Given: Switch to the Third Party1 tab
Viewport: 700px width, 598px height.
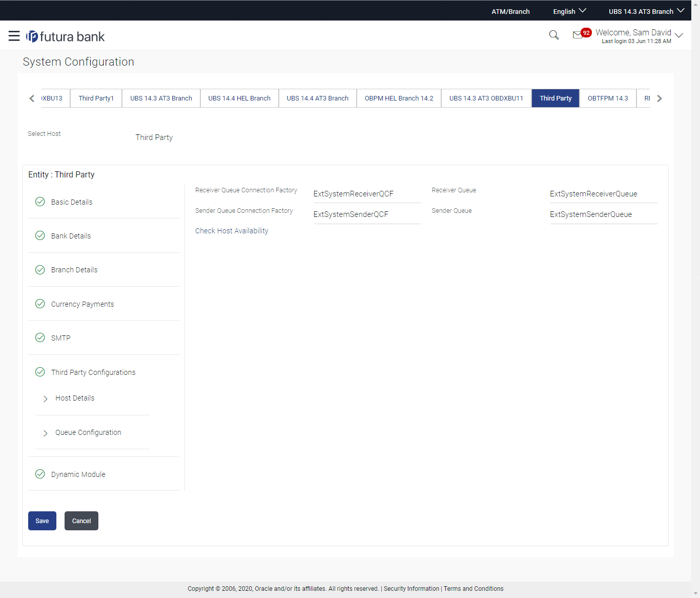Looking at the screenshot, I should [x=96, y=98].
